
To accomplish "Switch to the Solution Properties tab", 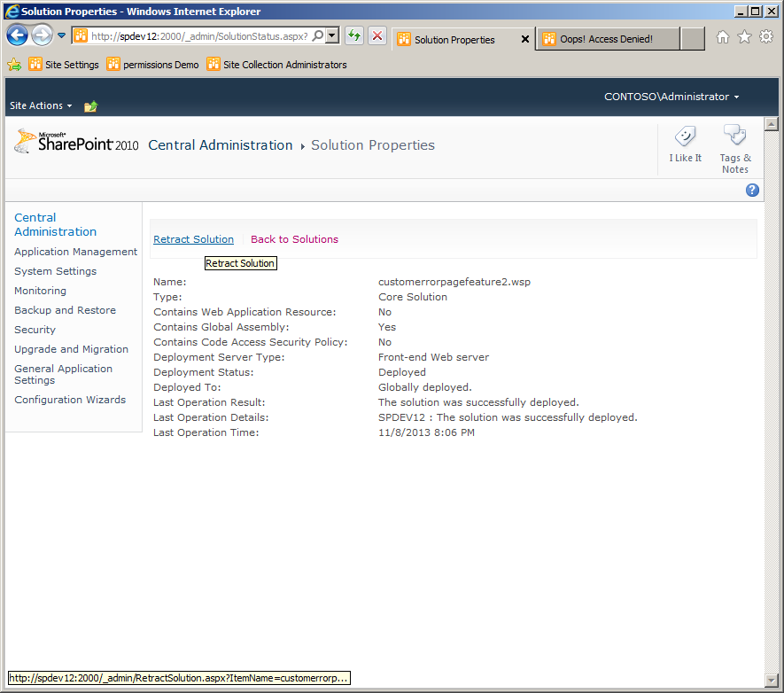I will pos(455,40).
